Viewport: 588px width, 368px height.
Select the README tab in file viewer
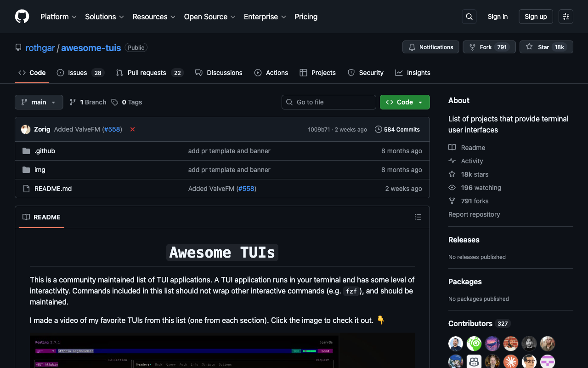[41, 217]
